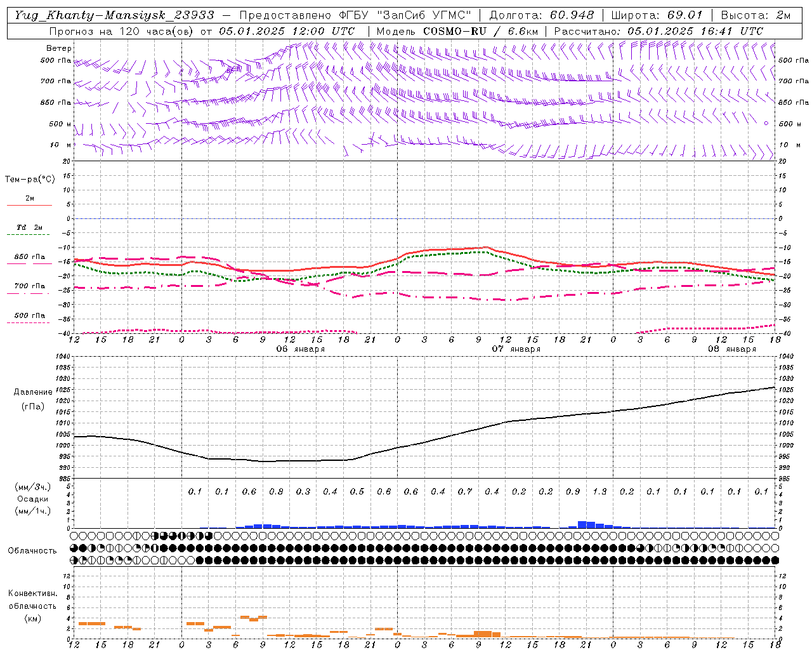Select the '(мм/1ч.)' precipitation unit label
This screenshot has height=650, width=812.
(32, 511)
